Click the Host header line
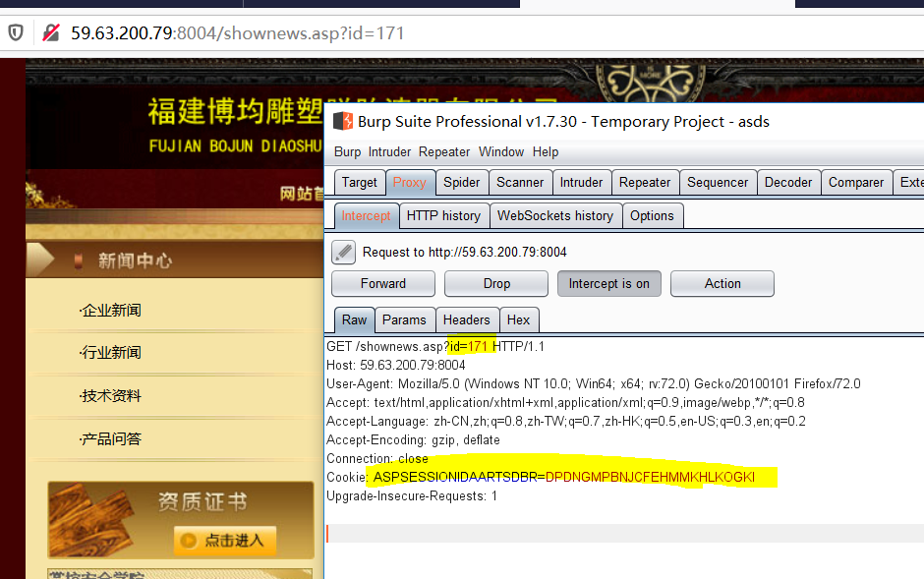This screenshot has width=924, height=579. pyautogui.click(x=396, y=365)
